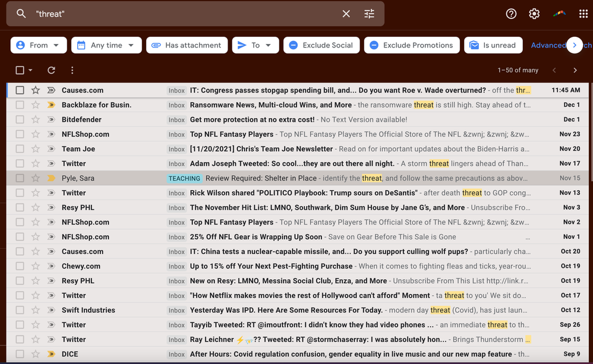593x364 pixels.
Task: Open "Rick Wilson shared POLITICO Playbook" email
Action: pos(304,193)
